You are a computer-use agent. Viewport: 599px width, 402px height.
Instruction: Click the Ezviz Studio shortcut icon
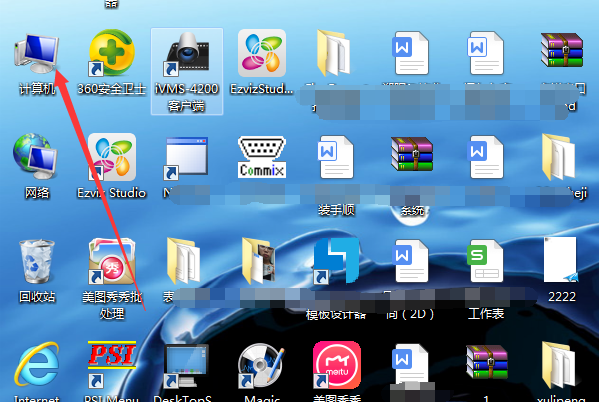coord(112,157)
